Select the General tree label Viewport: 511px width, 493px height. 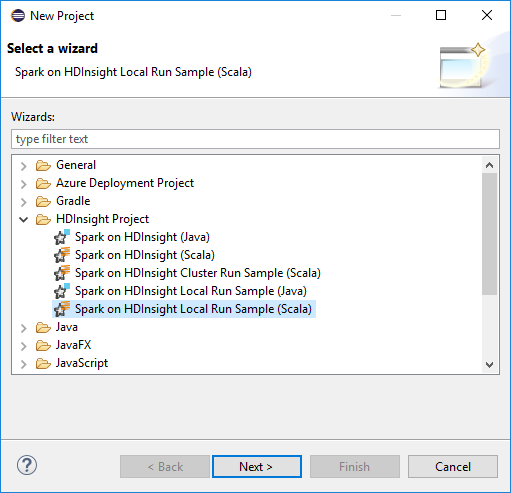point(76,165)
